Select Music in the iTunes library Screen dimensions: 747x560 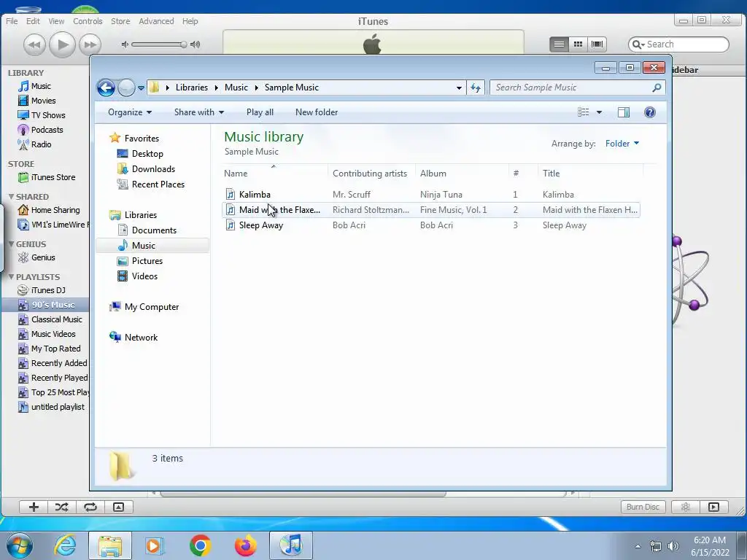[41, 86]
